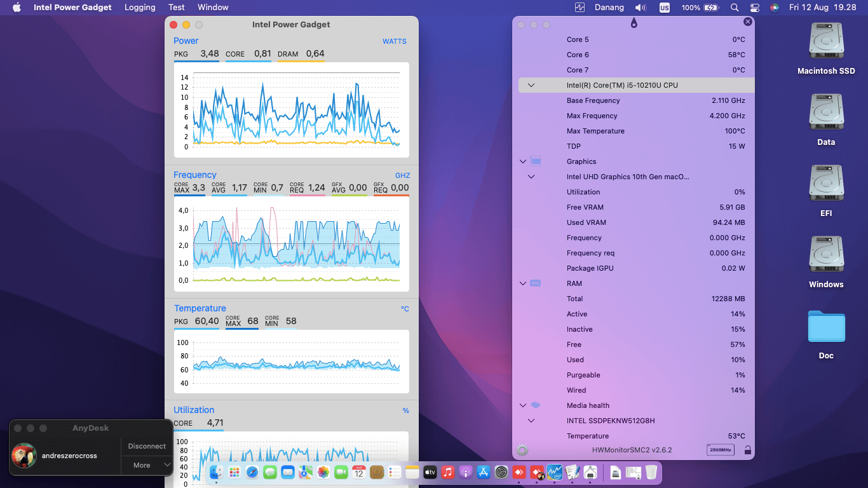Open App Store in the Dock
The width and height of the screenshot is (868, 488).
(483, 472)
